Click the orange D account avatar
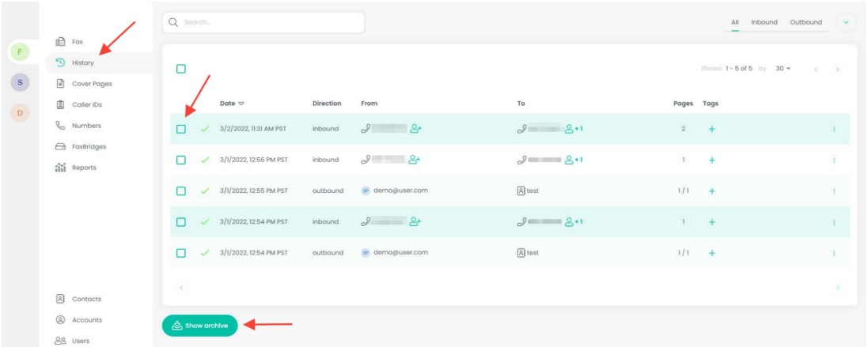Viewport: 868px width, 347px height. click(20, 113)
